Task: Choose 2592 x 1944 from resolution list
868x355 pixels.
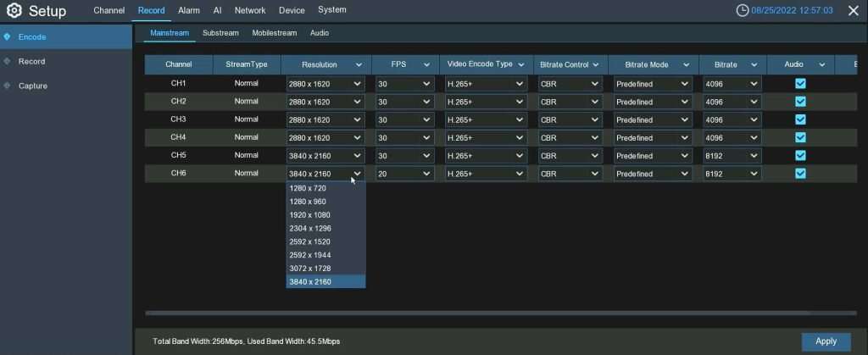Action: click(x=325, y=255)
